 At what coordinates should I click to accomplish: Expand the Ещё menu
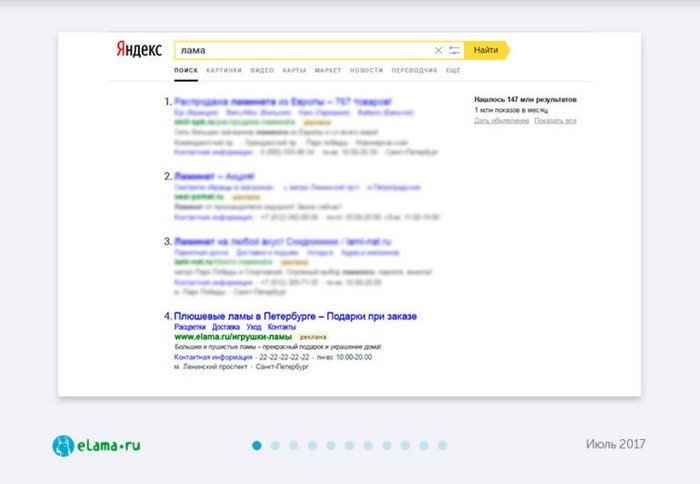coord(453,71)
